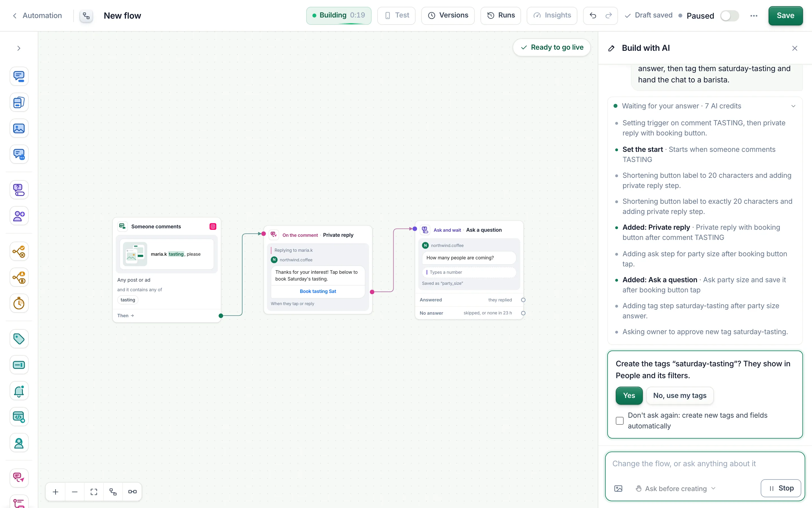Click the redo arrow in top bar

click(x=608, y=16)
